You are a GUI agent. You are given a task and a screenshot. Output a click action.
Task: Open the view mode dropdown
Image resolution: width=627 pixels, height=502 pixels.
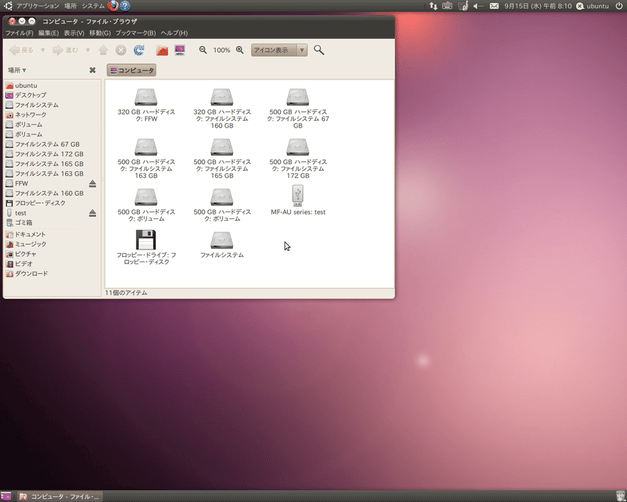[x=279, y=50]
